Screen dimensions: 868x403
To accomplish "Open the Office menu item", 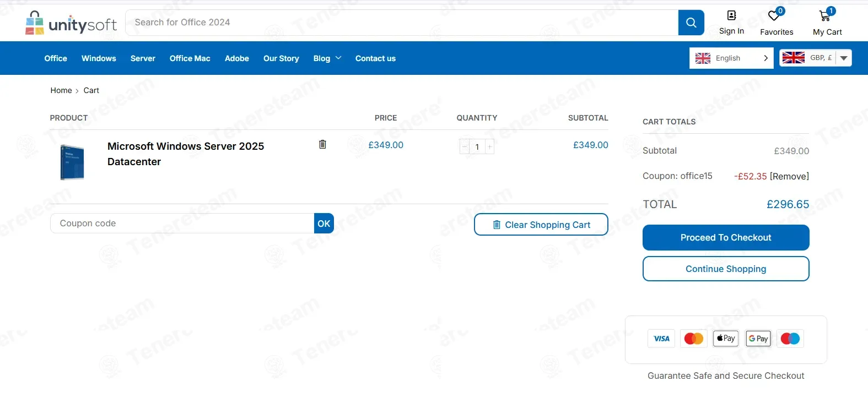I will pos(56,58).
